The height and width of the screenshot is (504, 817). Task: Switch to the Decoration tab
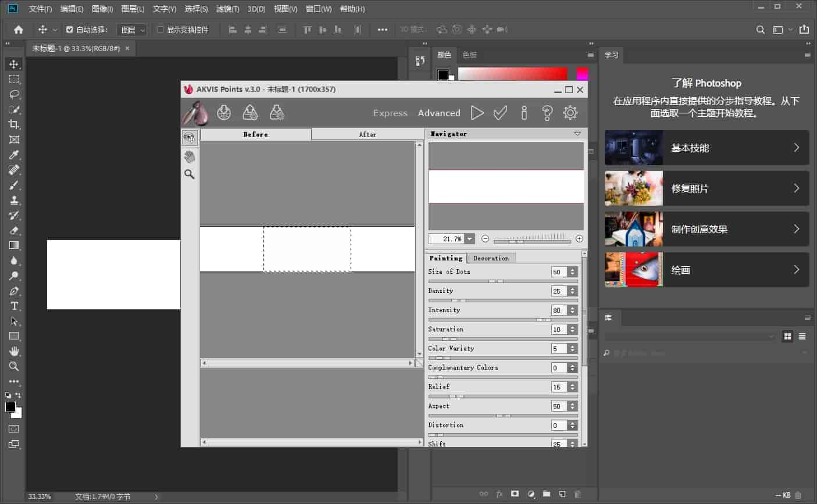pos(491,258)
